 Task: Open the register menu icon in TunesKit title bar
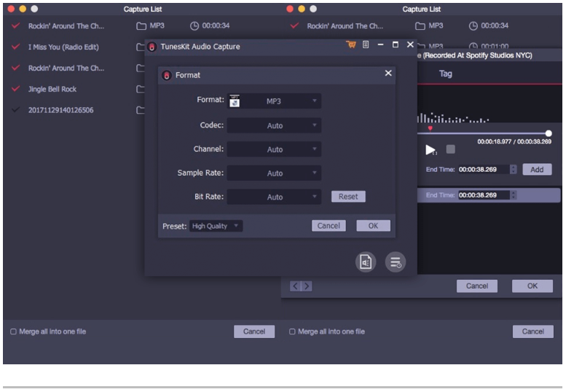point(366,44)
